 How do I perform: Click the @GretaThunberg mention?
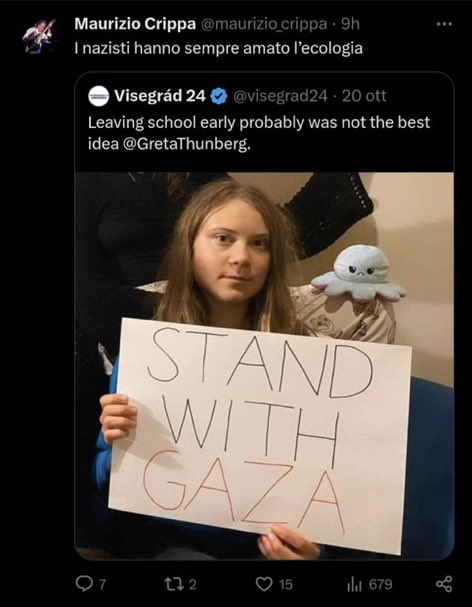(x=186, y=144)
